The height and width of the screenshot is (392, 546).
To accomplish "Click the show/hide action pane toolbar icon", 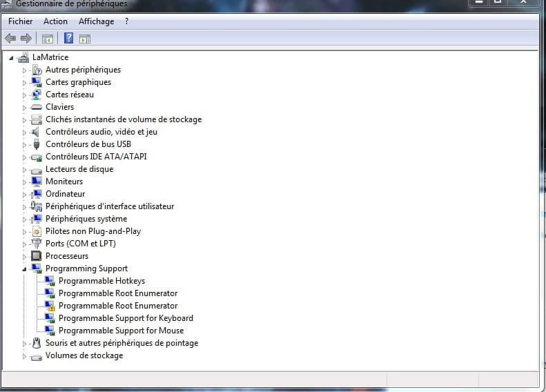I will [85, 39].
